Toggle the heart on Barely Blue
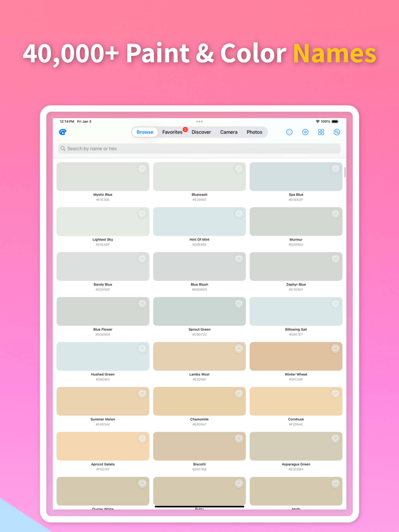399x532 pixels. point(142,259)
